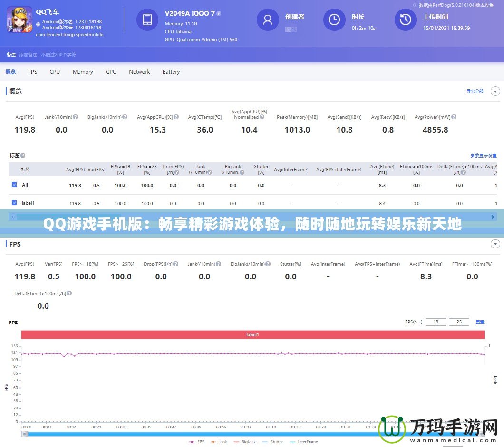504x447 pixels.
Task: Click the Avg(FPS) table column header
Action: [75, 169]
